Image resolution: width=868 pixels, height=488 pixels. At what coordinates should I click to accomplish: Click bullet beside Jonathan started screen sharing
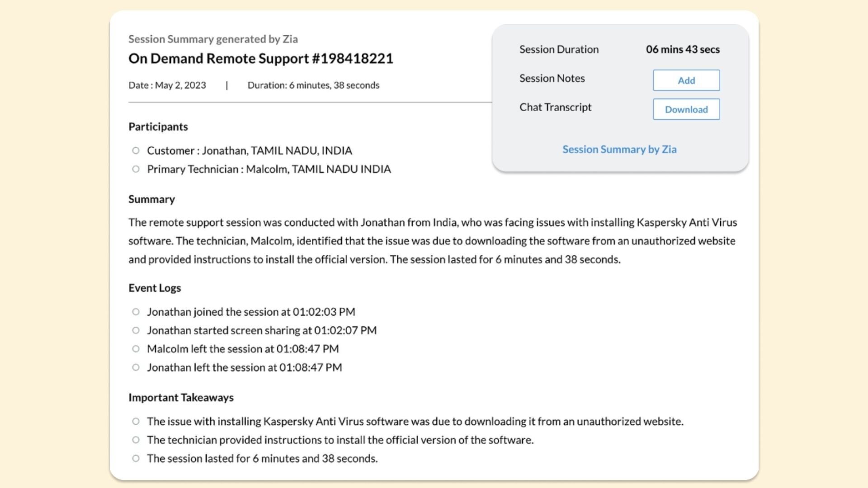136,330
